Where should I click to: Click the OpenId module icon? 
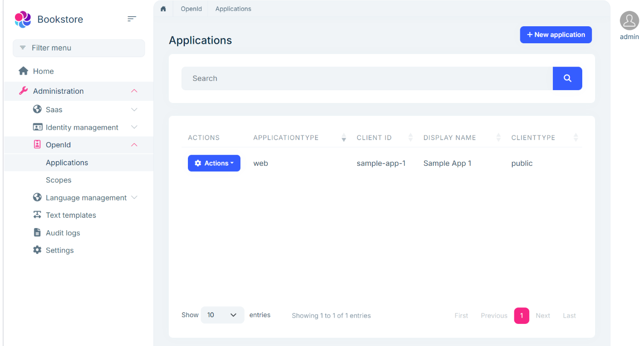pyautogui.click(x=37, y=145)
